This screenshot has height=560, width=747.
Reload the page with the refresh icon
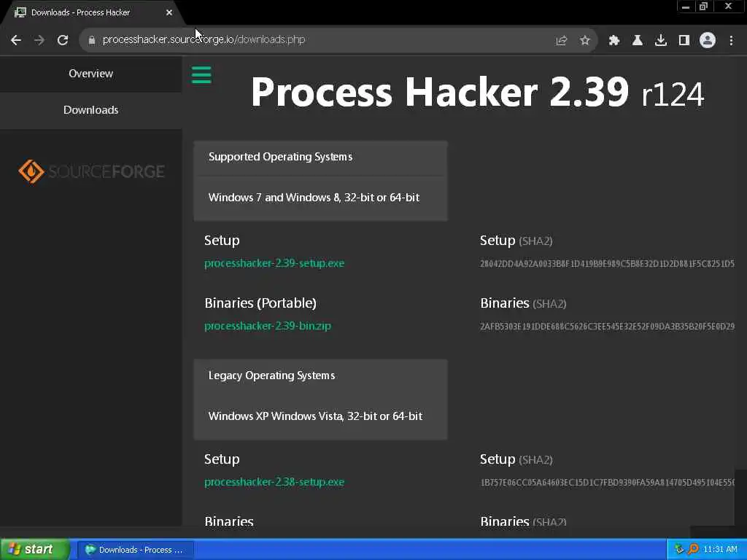[63, 40]
